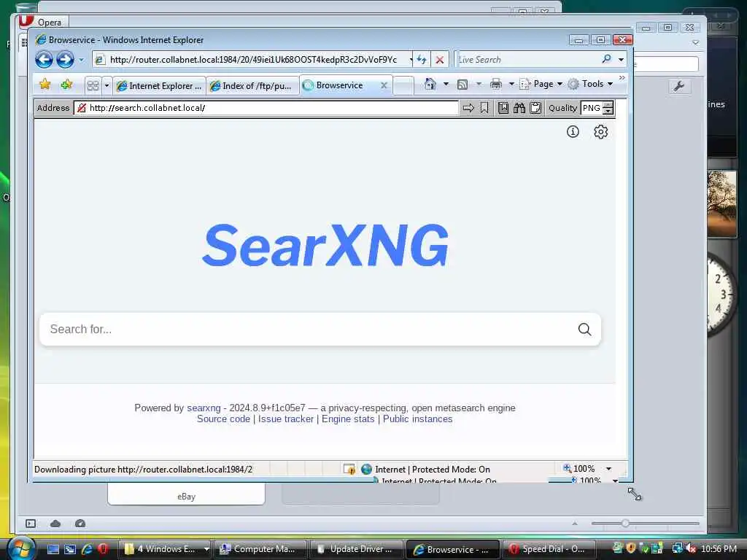Open the Public instances link

(418, 419)
